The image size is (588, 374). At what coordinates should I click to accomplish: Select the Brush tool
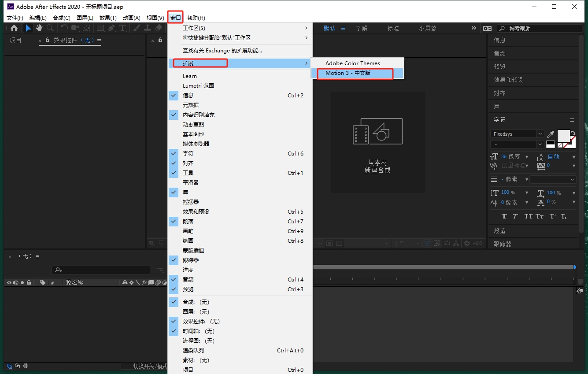(x=137, y=28)
